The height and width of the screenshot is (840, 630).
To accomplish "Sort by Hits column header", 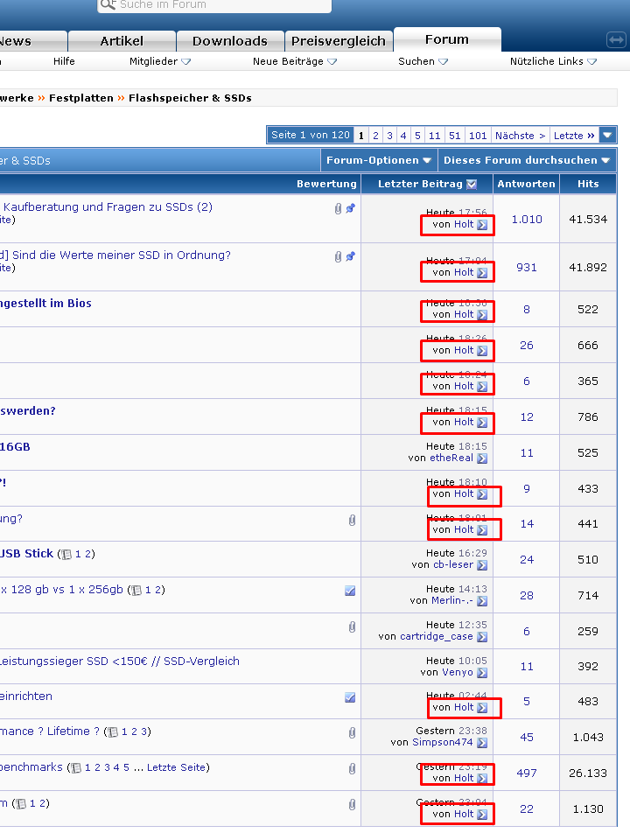I will [588, 184].
